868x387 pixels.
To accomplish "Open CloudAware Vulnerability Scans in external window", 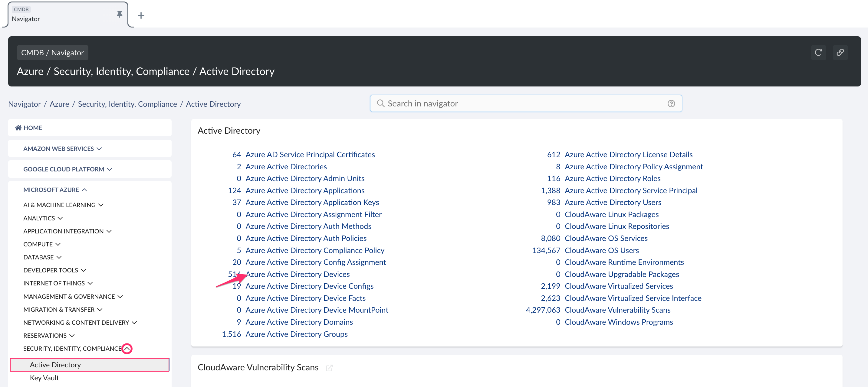I will tap(329, 368).
